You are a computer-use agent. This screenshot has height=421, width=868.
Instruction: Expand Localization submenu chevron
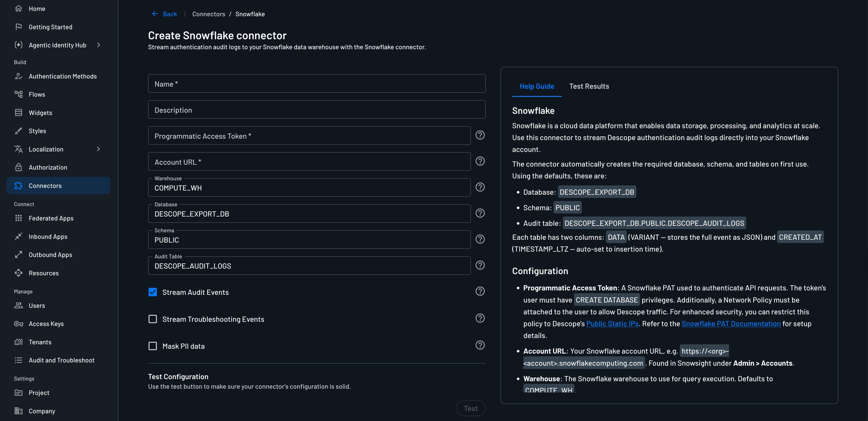pyautogui.click(x=99, y=149)
